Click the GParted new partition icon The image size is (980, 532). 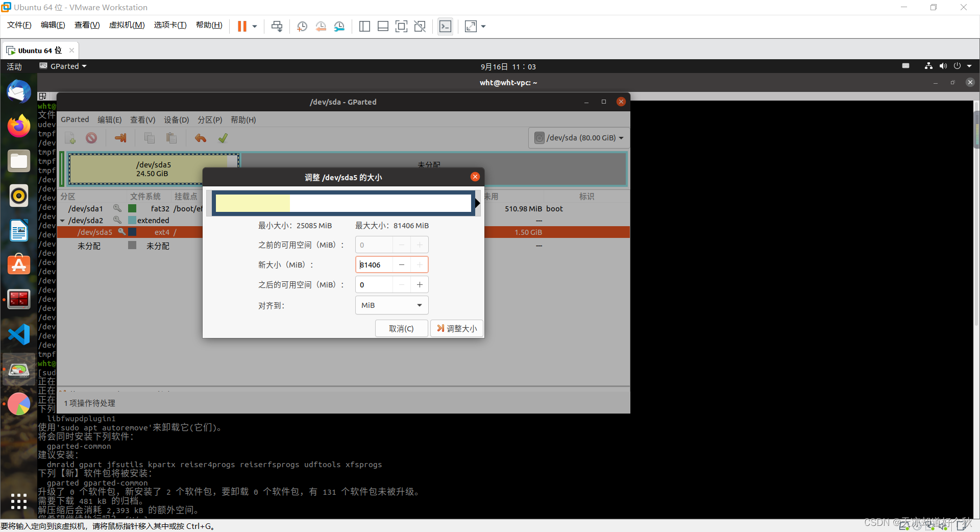(x=70, y=138)
